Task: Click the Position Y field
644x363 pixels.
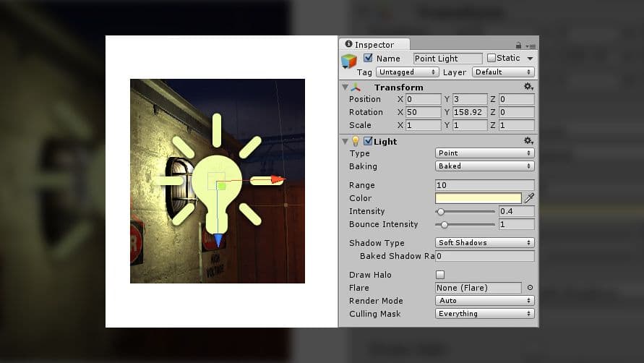Action: [470, 99]
